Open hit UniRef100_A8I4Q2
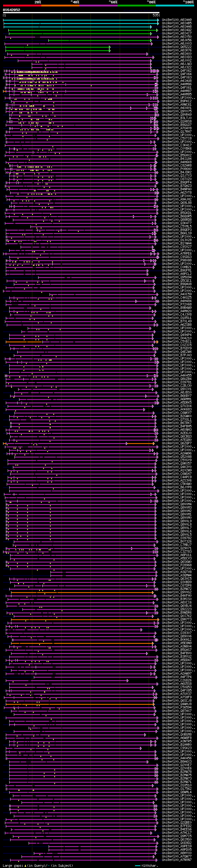197x868 pixels. [x=177, y=30]
